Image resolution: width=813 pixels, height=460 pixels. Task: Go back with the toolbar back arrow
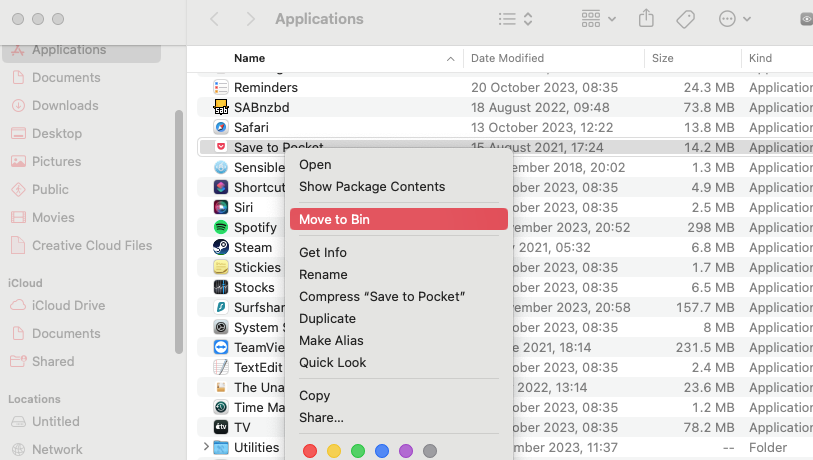[214, 19]
